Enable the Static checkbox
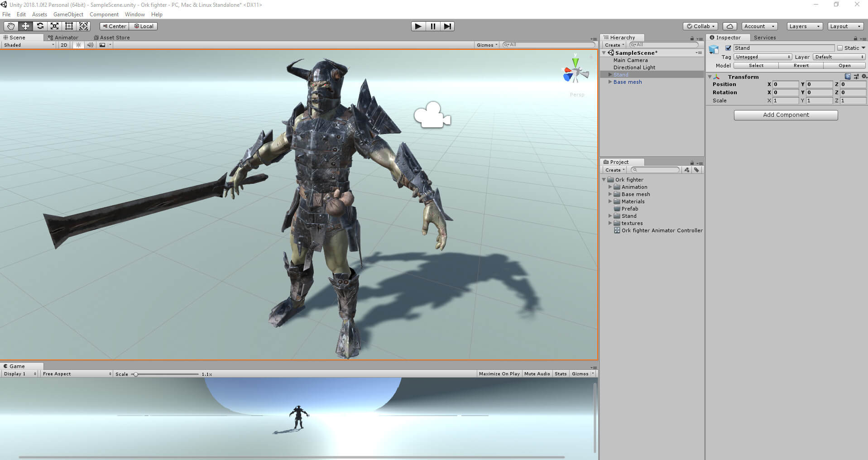The image size is (868, 460). [x=840, y=48]
